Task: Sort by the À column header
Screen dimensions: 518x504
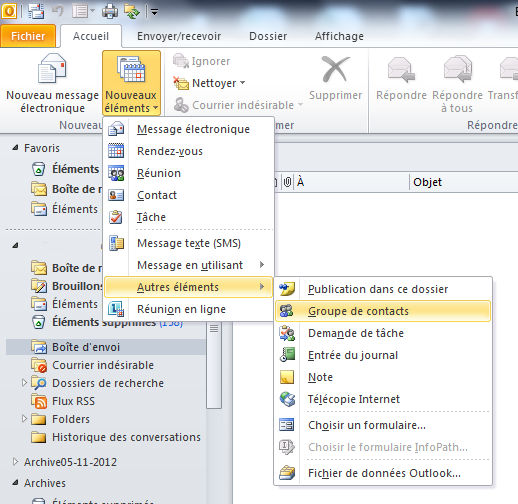Action: [x=352, y=182]
